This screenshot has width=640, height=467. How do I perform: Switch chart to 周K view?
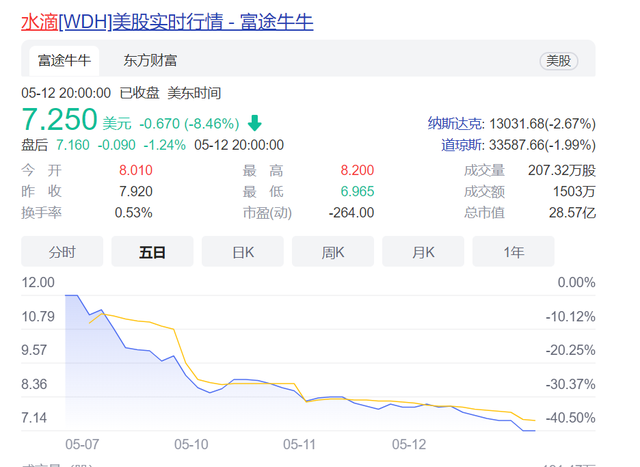(333, 251)
